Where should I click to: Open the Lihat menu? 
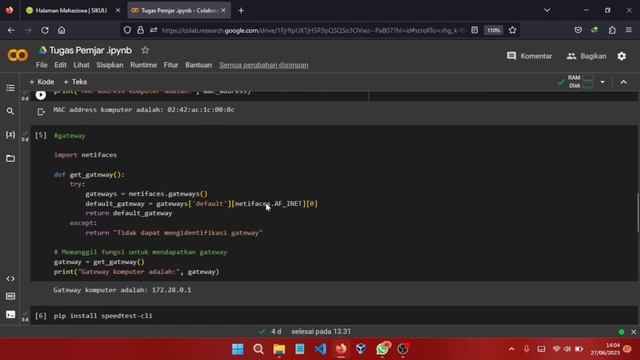81,65
